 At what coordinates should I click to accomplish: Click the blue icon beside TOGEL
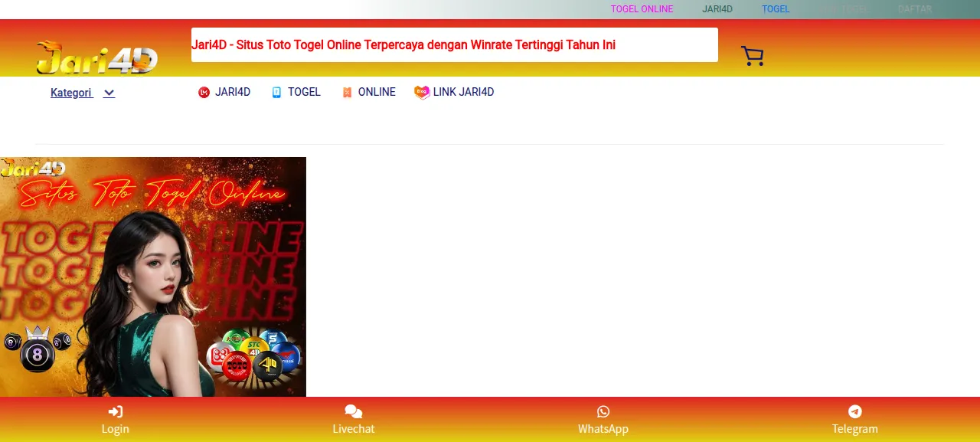point(277,93)
